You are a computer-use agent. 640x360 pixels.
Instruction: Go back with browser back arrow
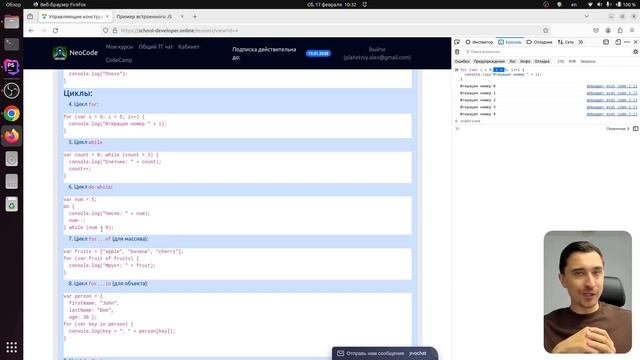tap(31, 31)
